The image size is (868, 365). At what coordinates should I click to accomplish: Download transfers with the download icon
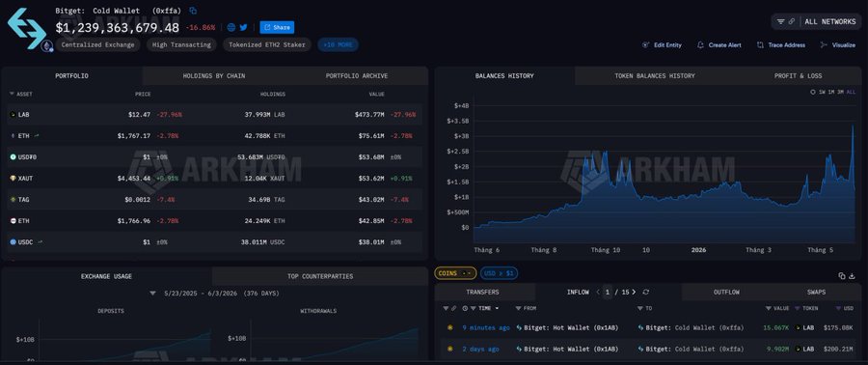(852, 276)
